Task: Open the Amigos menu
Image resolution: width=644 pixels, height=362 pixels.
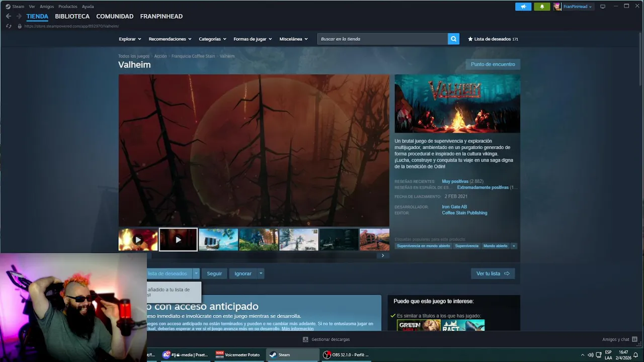Action: (x=47, y=7)
